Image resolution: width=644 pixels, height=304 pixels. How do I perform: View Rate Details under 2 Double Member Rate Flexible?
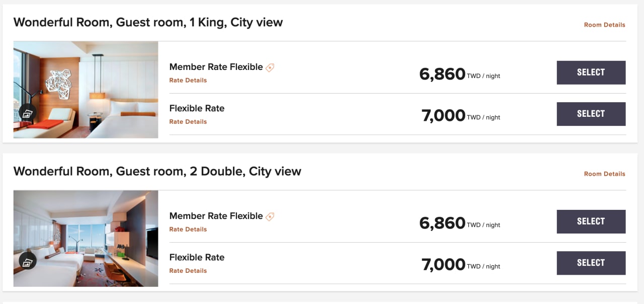188,229
